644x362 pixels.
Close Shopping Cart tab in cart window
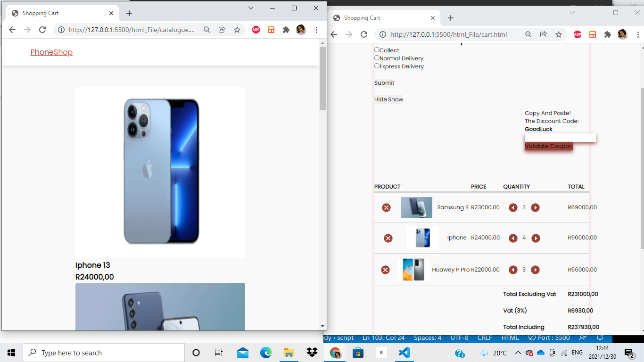[433, 18]
